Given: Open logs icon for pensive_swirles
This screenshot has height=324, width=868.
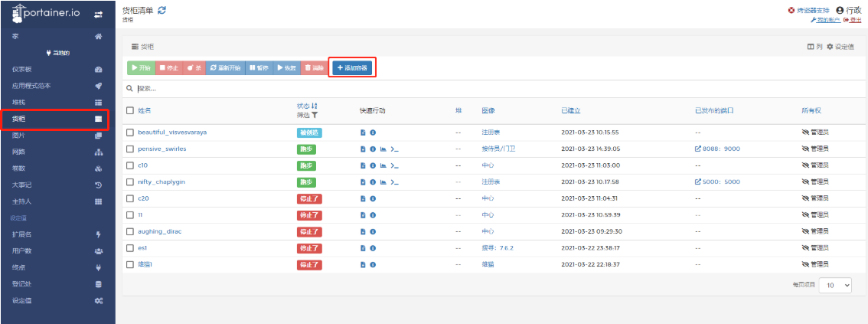Looking at the screenshot, I should point(363,149).
